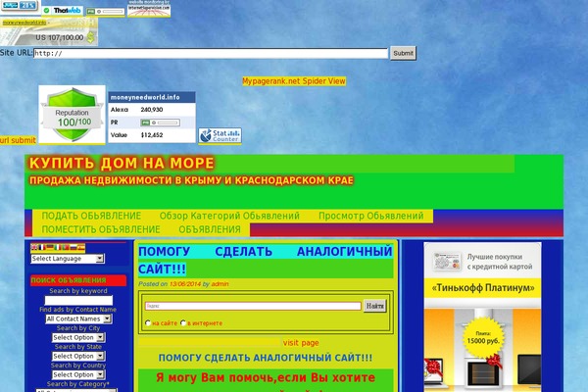Click the English (UK) flag icon
This screenshot has height=392, width=588.
(34, 247)
